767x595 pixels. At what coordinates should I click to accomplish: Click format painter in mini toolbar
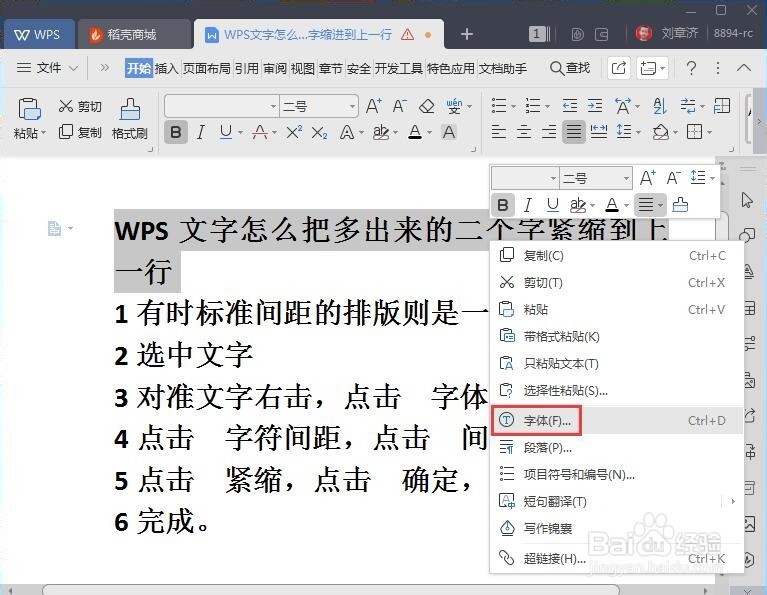click(680, 205)
